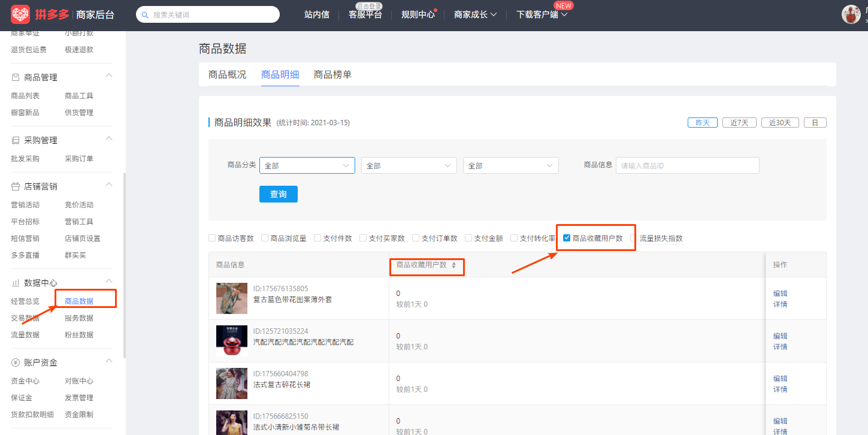
Task: Click the sidebar vertical scrollbar
Action: (x=124, y=265)
